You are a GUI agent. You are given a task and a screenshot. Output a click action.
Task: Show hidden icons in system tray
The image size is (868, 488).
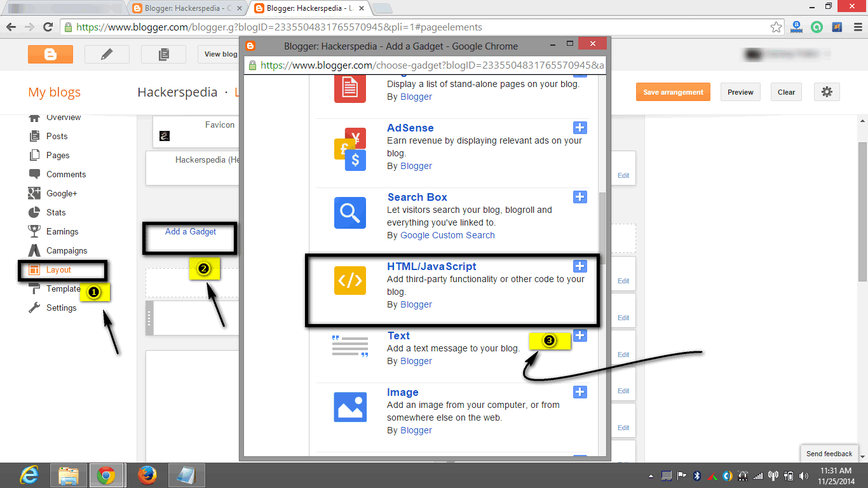pos(651,476)
